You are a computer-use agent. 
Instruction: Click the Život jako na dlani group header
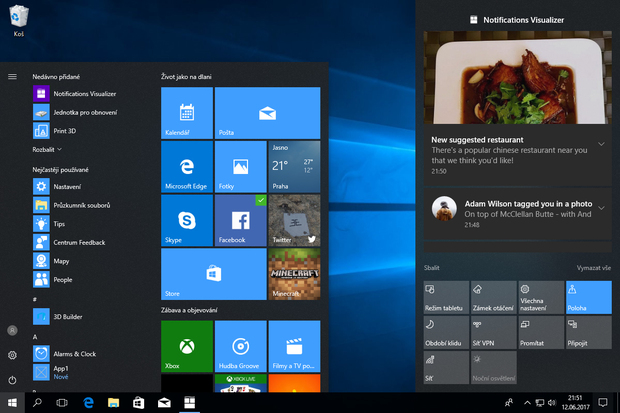tap(186, 77)
